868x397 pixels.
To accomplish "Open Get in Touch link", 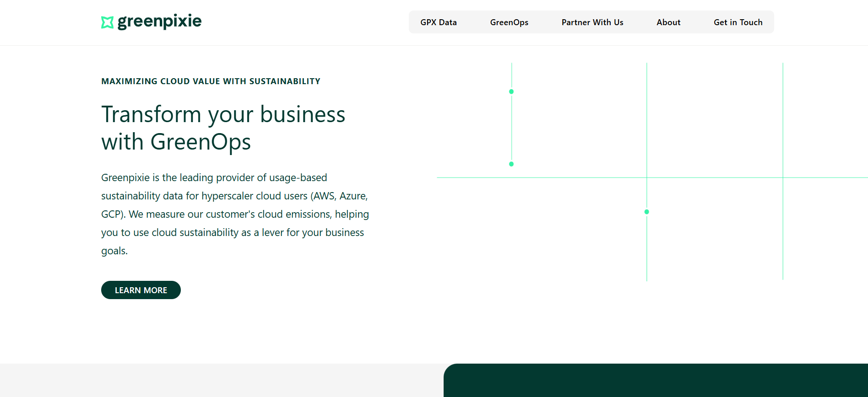I will pyautogui.click(x=738, y=22).
